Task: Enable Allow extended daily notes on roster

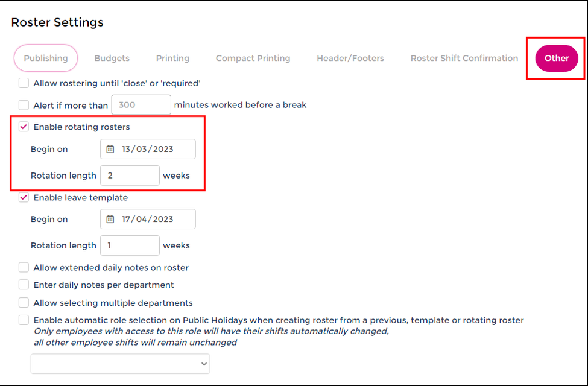Action: pyautogui.click(x=24, y=267)
